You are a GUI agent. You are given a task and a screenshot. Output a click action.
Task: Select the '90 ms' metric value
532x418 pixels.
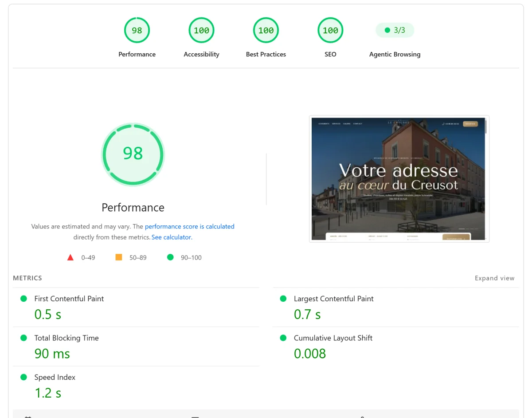pyautogui.click(x=52, y=354)
